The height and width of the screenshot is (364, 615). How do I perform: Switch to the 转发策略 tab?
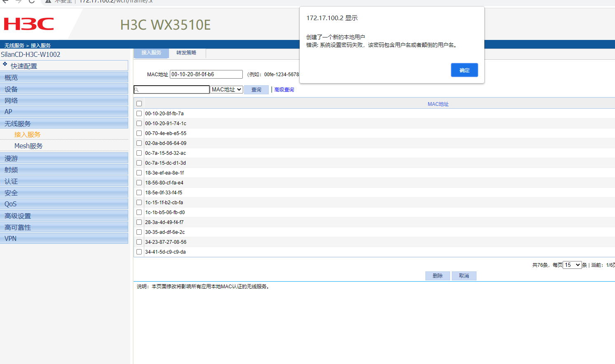186,53
